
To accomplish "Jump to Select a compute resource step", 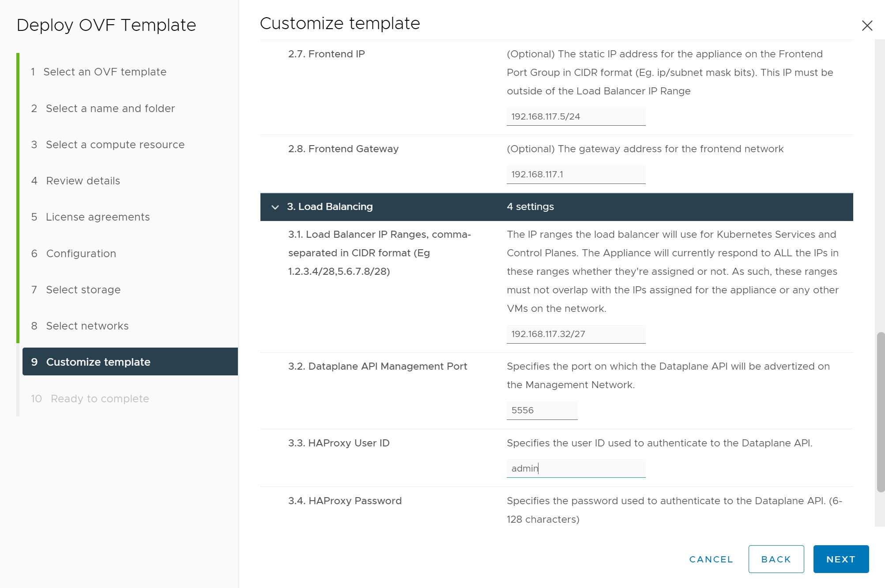I will 115,145.
